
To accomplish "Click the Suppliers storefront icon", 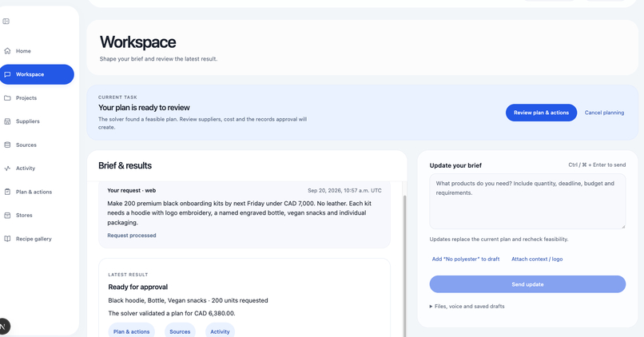I will point(7,121).
